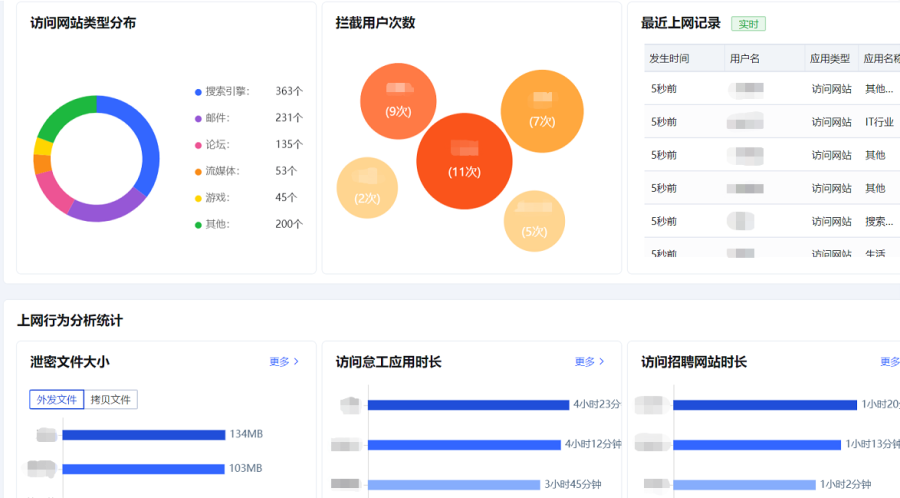Click the 5次 light orange bubble
Image resolution: width=900 pixels, height=498 pixels.
(x=534, y=221)
